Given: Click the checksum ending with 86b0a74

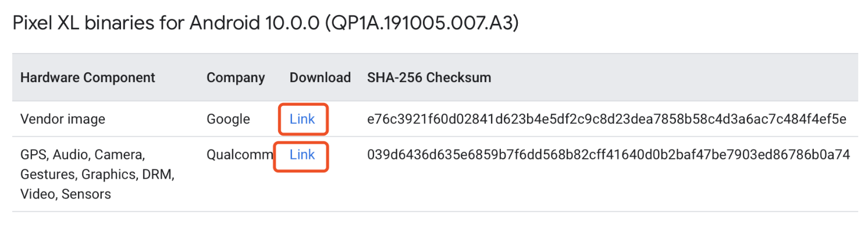Looking at the screenshot, I should coord(609,155).
